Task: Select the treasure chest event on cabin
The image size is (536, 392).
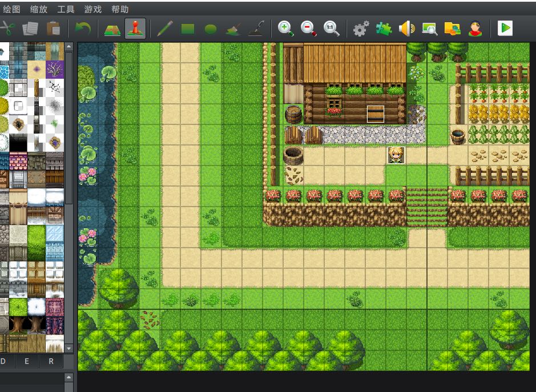Action: (376, 114)
